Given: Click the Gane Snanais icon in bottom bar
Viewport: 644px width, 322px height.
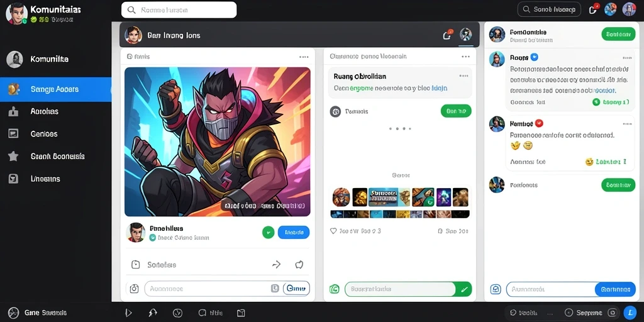Looking at the screenshot, I should tap(14, 313).
